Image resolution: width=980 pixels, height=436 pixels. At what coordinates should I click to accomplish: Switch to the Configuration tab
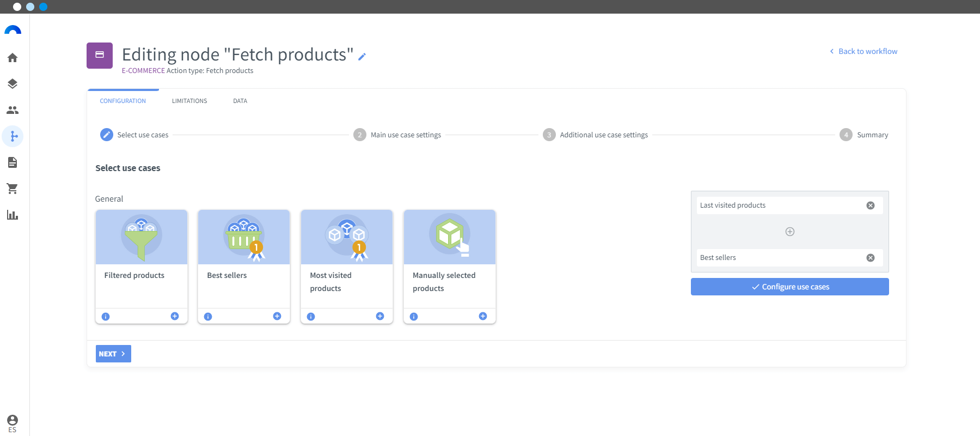coord(123,101)
